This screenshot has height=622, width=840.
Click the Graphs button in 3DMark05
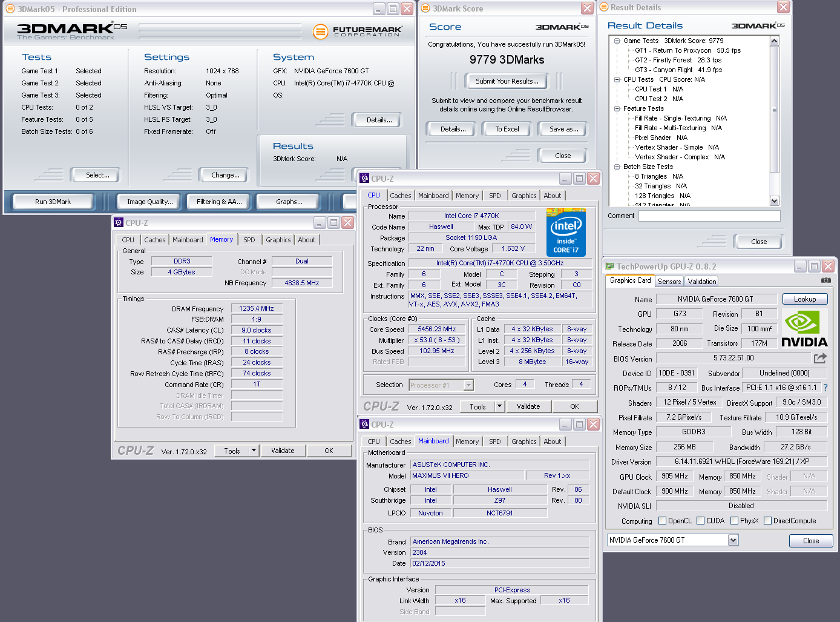[289, 202]
